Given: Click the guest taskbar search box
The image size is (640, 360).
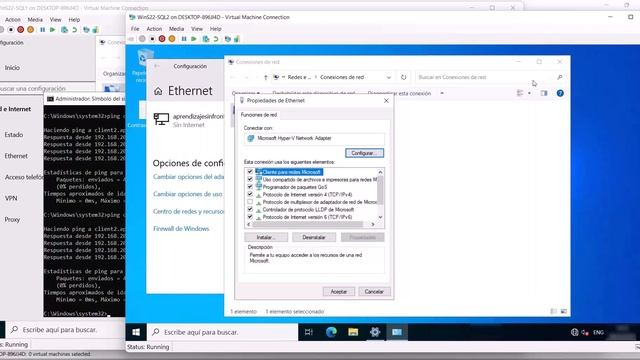Looking at the screenshot, I should coord(223,332).
